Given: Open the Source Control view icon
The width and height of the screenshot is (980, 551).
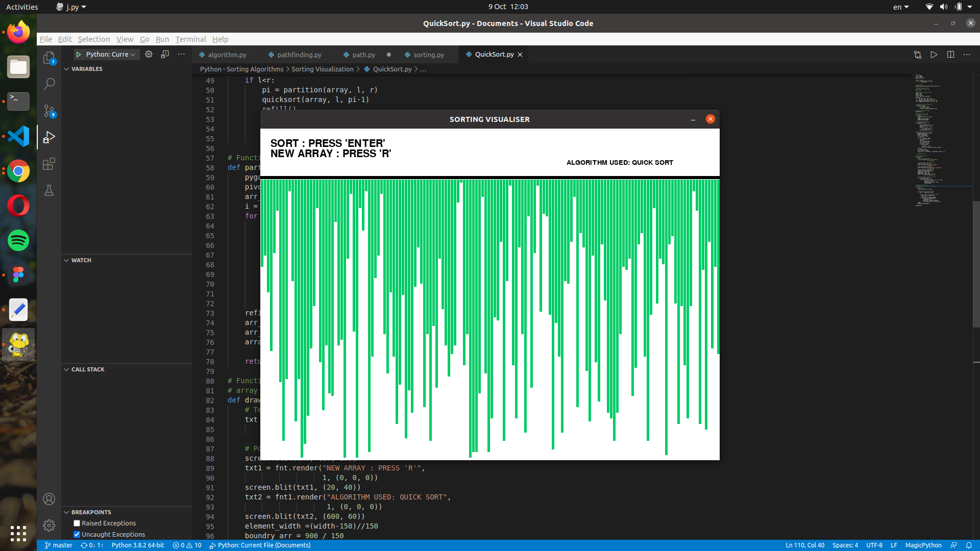Looking at the screenshot, I should [49, 111].
